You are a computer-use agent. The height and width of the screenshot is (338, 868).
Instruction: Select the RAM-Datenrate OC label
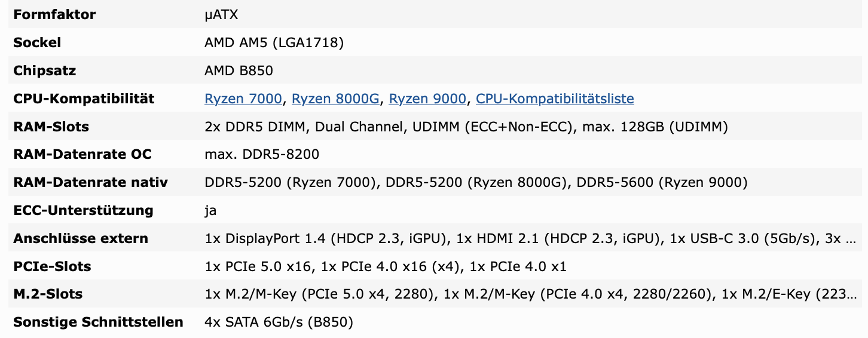pos(82,154)
